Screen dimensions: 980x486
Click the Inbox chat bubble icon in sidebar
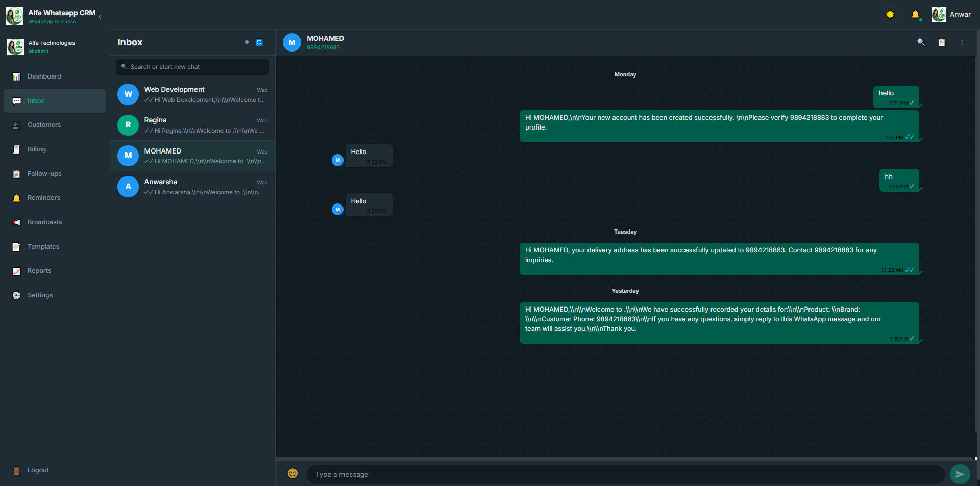(16, 101)
